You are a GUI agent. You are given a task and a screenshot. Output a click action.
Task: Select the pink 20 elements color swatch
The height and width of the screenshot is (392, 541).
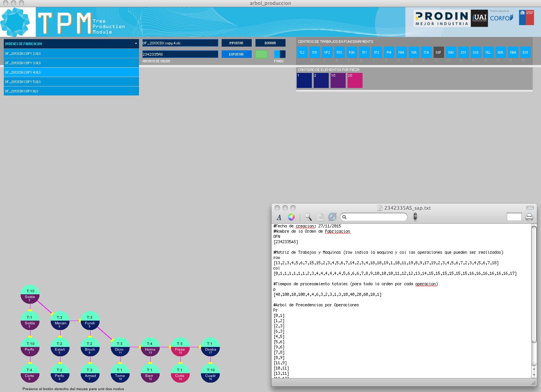[355, 80]
